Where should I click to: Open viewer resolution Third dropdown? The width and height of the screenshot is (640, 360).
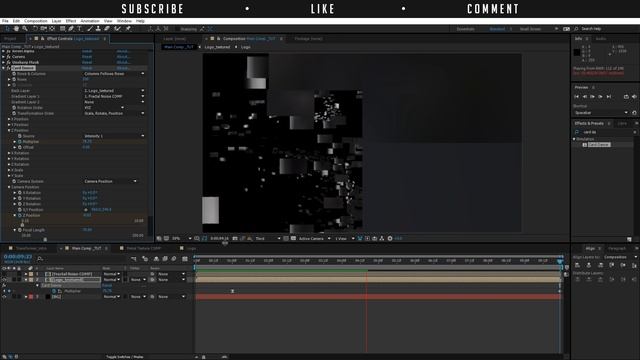click(268, 238)
